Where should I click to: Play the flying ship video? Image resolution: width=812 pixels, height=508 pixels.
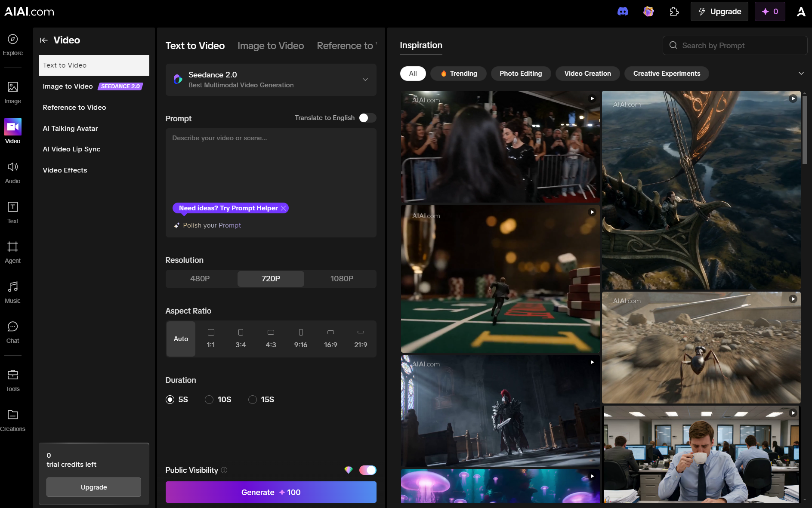tap(793, 99)
